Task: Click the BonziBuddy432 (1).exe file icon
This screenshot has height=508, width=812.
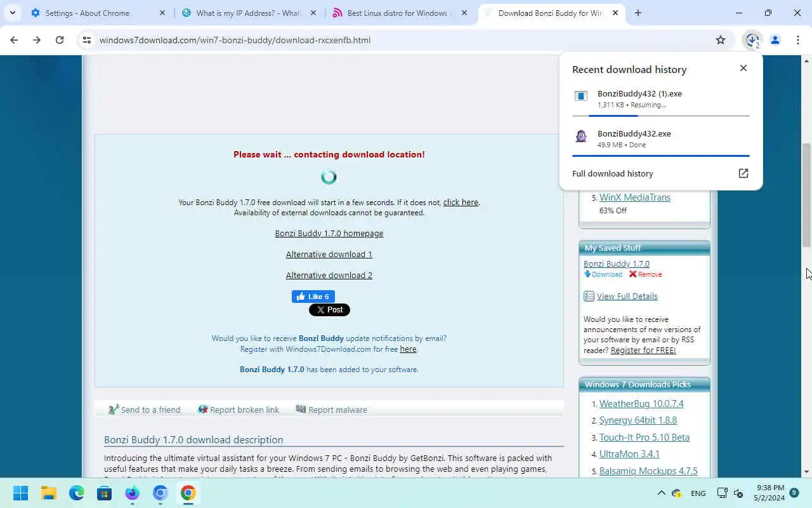Action: pos(581,96)
